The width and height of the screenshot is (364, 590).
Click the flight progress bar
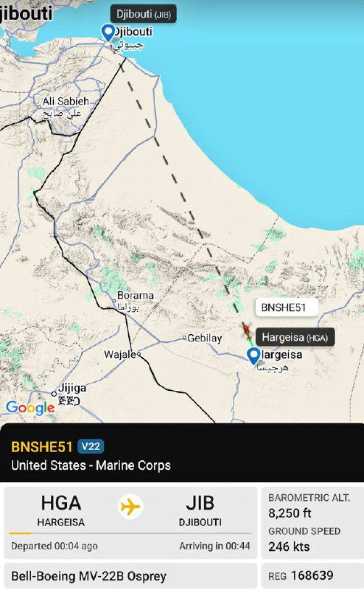pyautogui.click(x=130, y=533)
